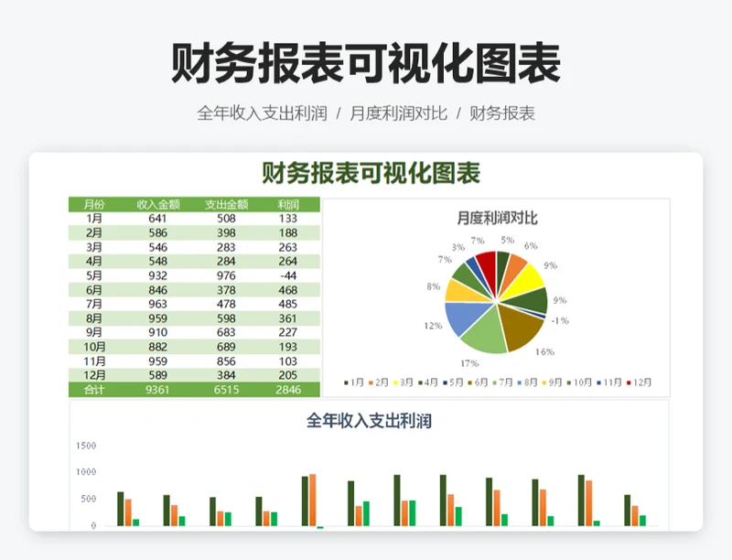The width and height of the screenshot is (732, 560).
Task: Click the 合计 total row label
Action: pyautogui.click(x=94, y=390)
